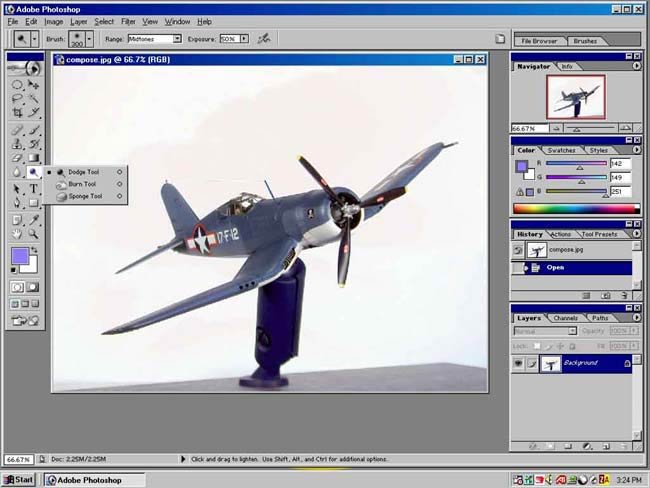The height and width of the screenshot is (488, 650).
Task: Open the Brush preset picker dropdown
Action: click(87, 38)
